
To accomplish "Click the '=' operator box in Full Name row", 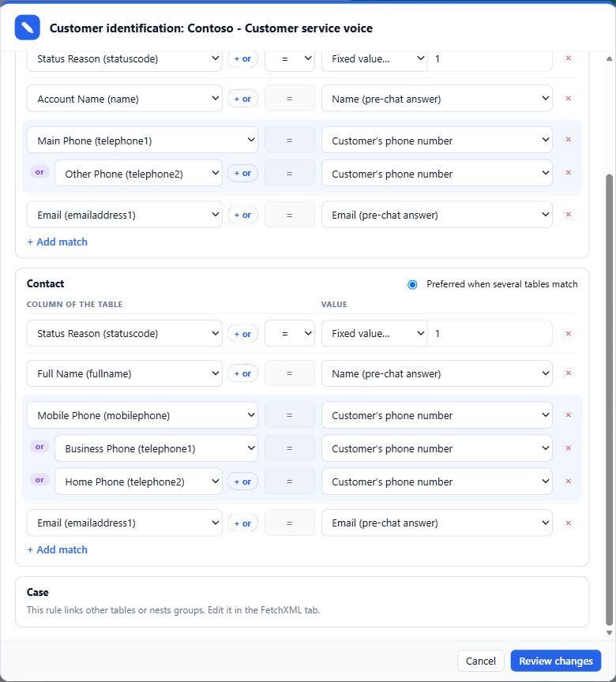I will pyautogui.click(x=290, y=373).
